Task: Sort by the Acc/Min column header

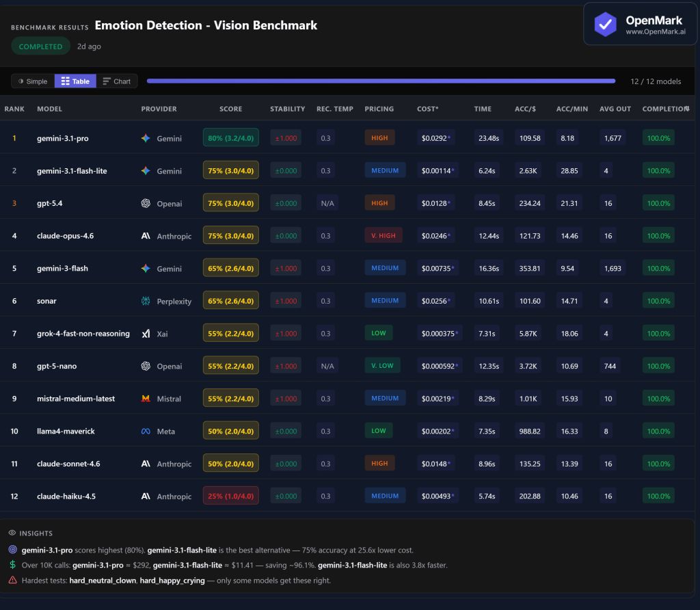Action: pos(572,109)
